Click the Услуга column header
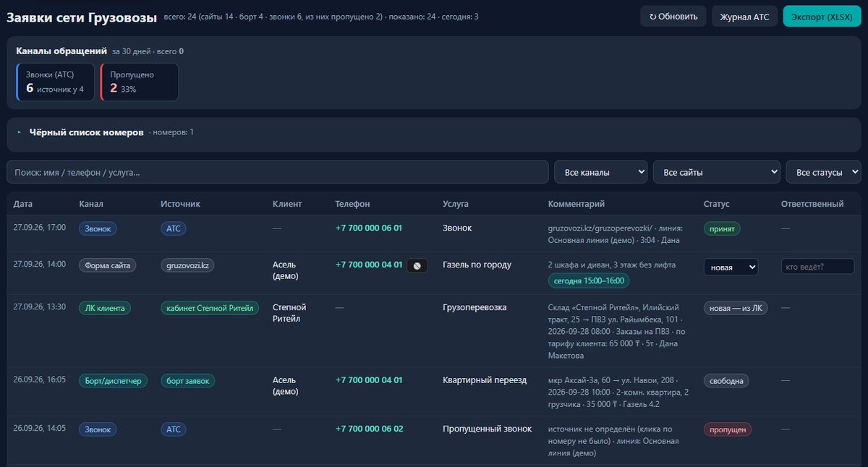The height and width of the screenshot is (467, 868). 456,204
